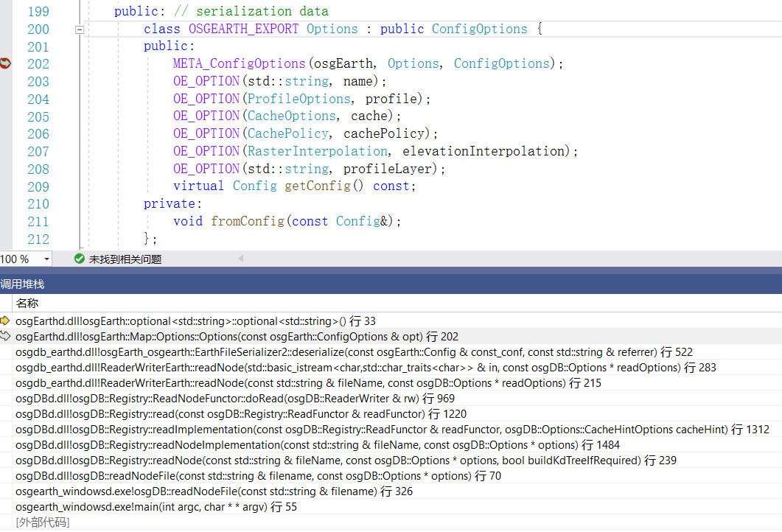Click the horizontal scroll left arrow

point(241,259)
